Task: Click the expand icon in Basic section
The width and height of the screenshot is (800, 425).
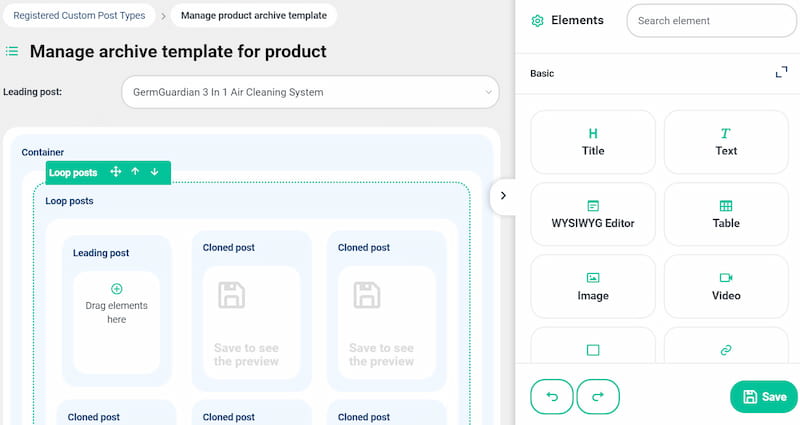Action: tap(781, 72)
